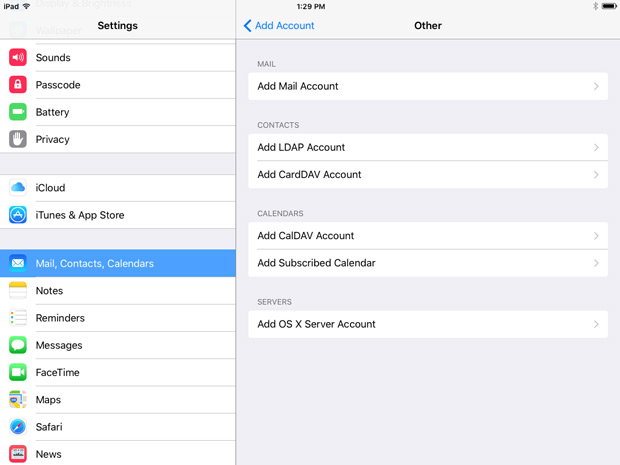The width and height of the screenshot is (620, 465).
Task: Open iTunes & App Store settings
Action: pos(118,215)
